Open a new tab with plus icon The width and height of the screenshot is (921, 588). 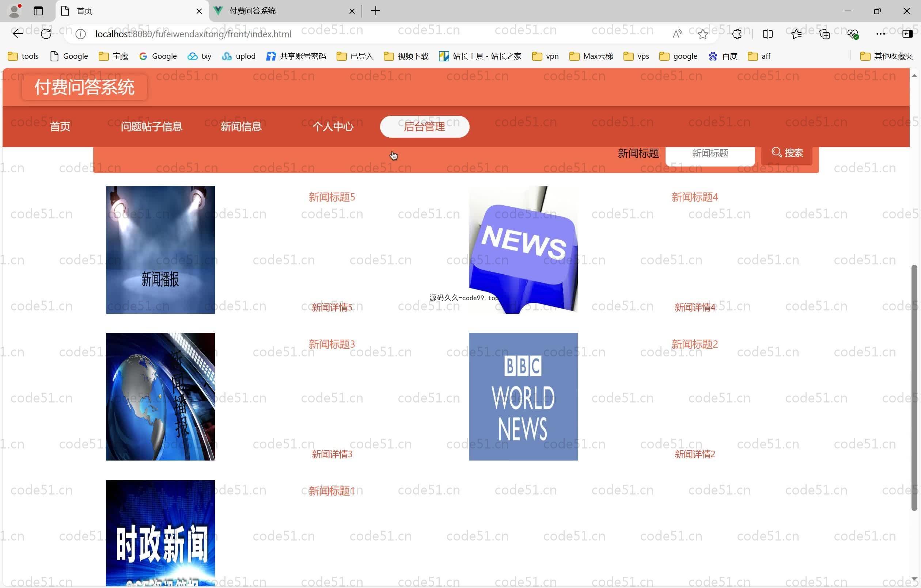[376, 11]
